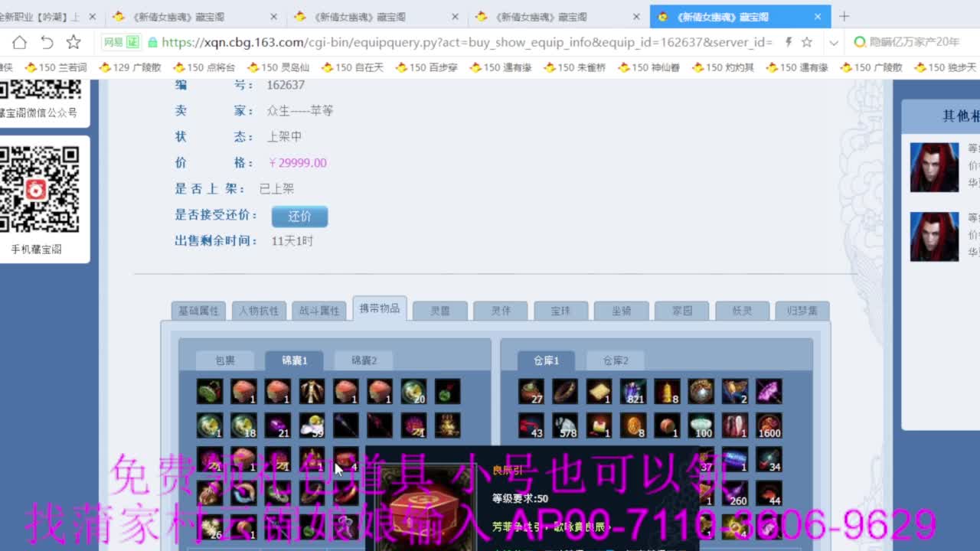Click the lightning speed-mode icon in address bar
The width and height of the screenshot is (980, 551).
(x=789, y=42)
